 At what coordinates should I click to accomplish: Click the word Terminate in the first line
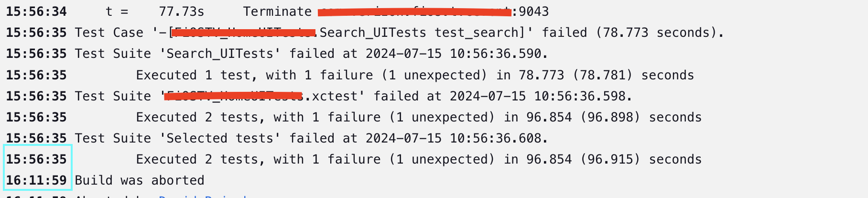[x=277, y=11]
